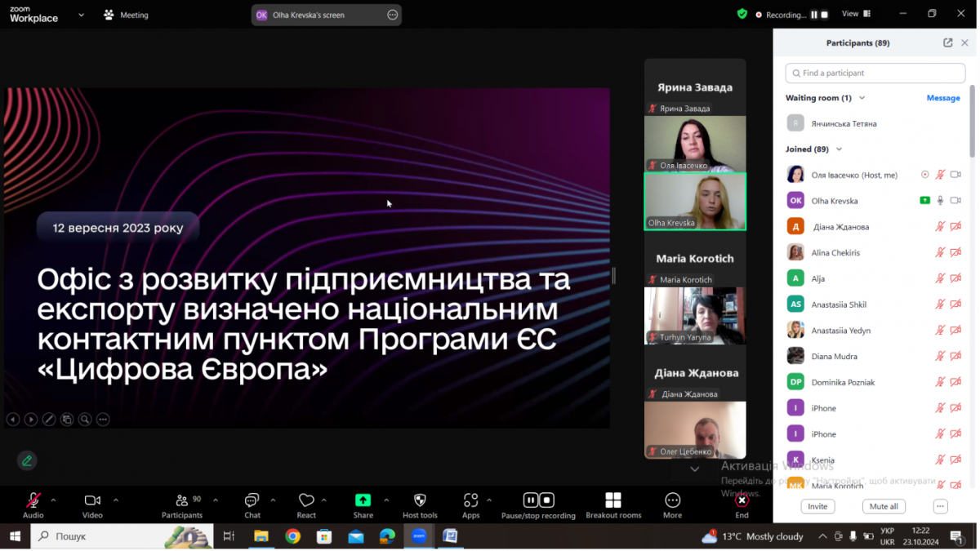Toggle camera with Video button
This screenshot has height=551, width=980.
click(x=92, y=500)
